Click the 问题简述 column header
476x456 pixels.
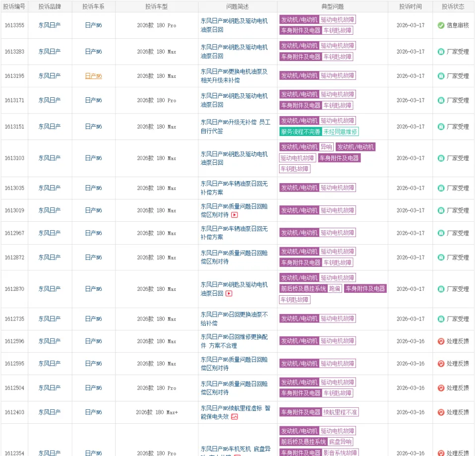238,6
